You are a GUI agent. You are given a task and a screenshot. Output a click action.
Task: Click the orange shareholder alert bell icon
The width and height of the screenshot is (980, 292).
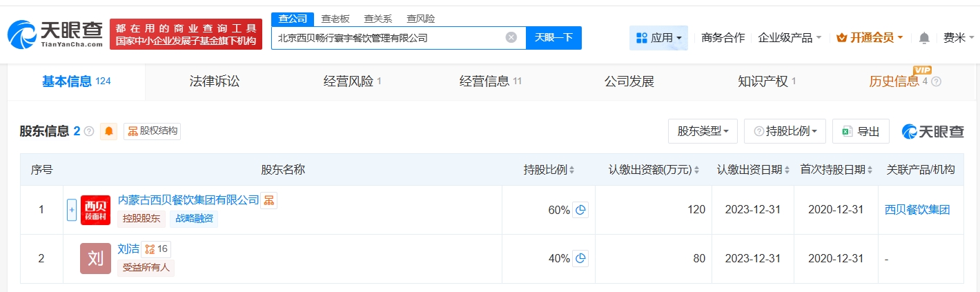[109, 131]
